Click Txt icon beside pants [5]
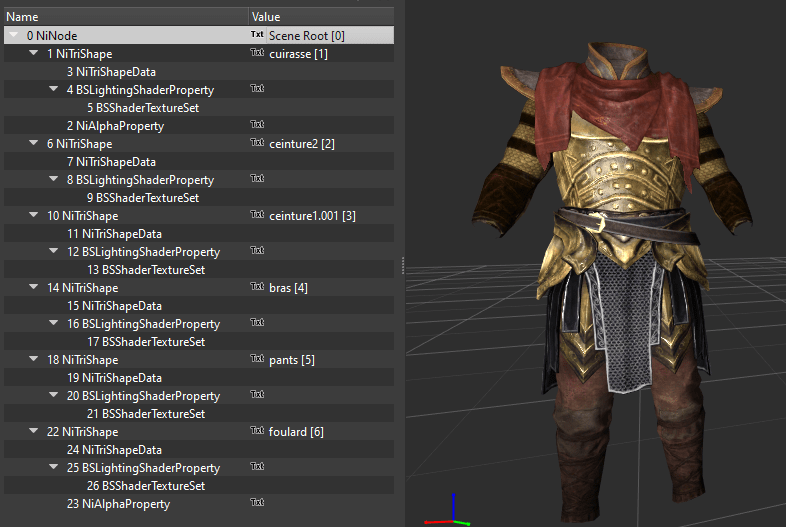This screenshot has width=786, height=527. click(257, 359)
